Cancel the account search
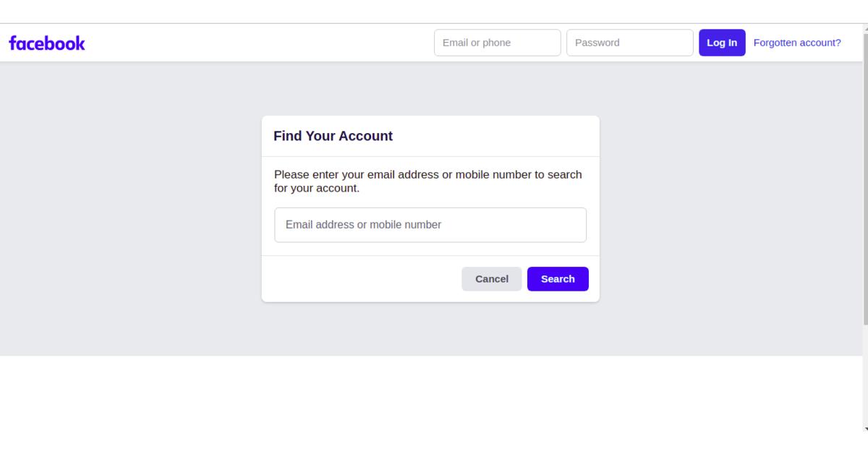 [491, 279]
